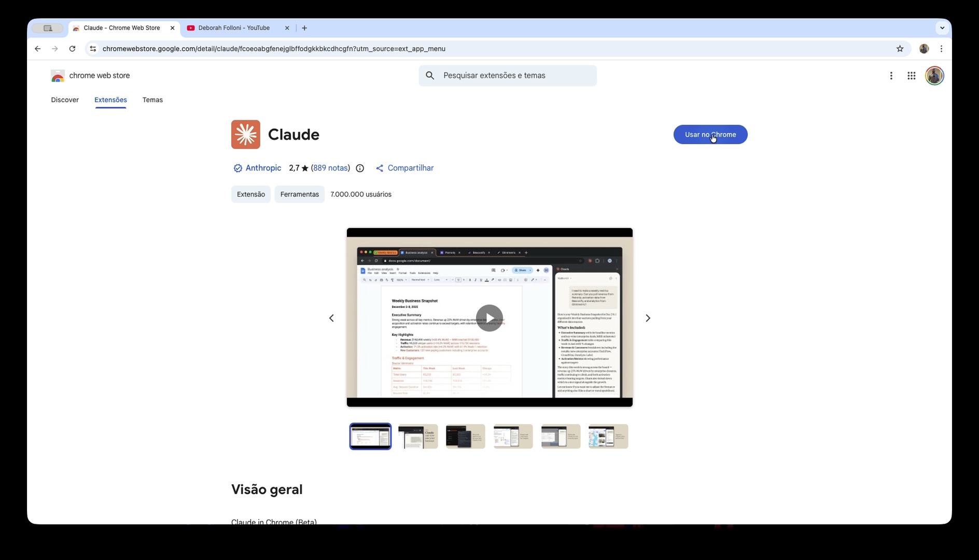Open the Google apps grid

pos(912,76)
